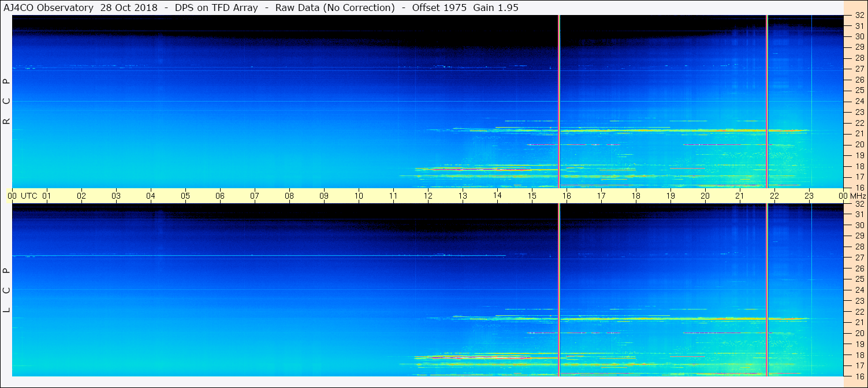The width and height of the screenshot is (868, 388).
Task: Click the 27 MHz horizontal carrier line in the LCP spectrogram
Action: click(259, 255)
